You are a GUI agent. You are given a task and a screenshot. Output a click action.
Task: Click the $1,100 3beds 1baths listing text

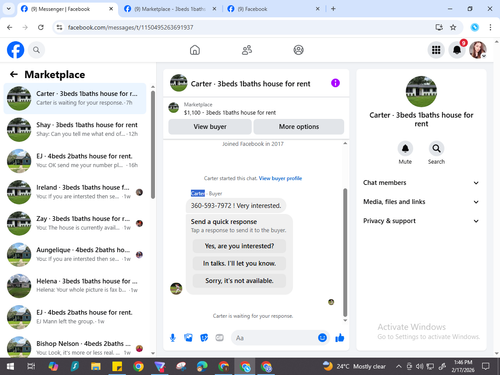pyautogui.click(x=230, y=113)
